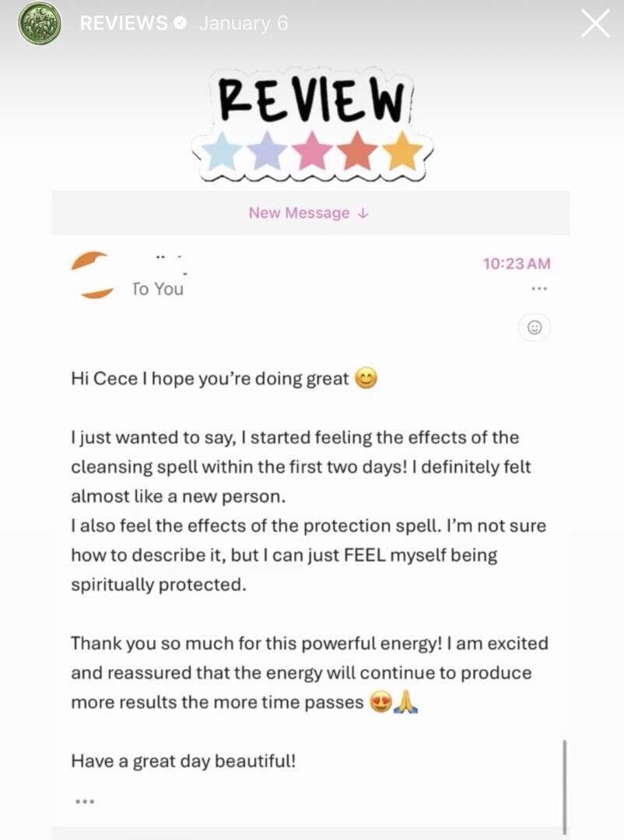Screen dimensions: 624x840
Task: Open the REVIEWS highlight name
Action: (123, 23)
